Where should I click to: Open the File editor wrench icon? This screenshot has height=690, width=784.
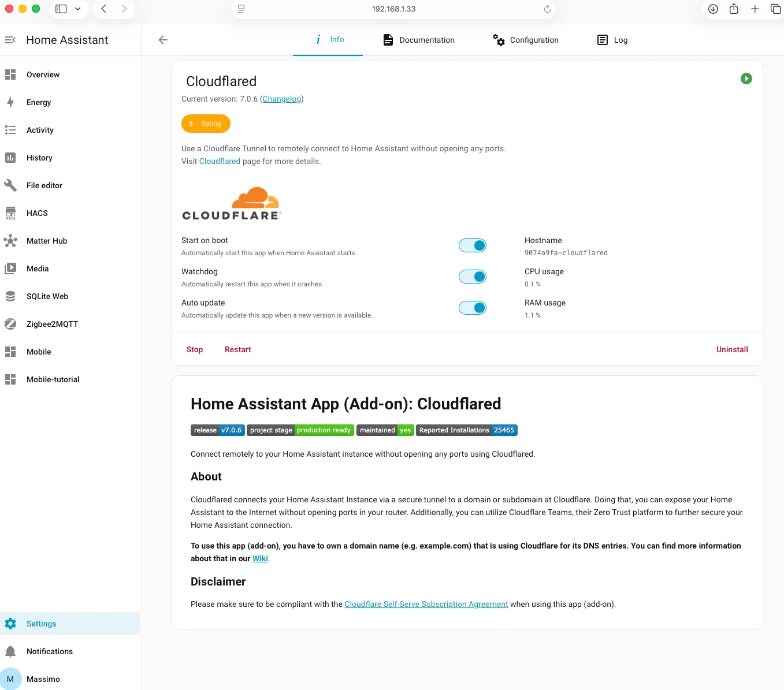coord(10,185)
